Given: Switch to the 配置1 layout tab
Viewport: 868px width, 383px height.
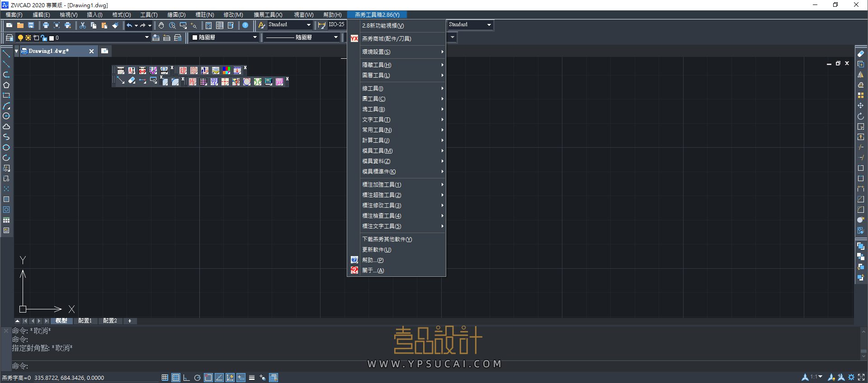Looking at the screenshot, I should (x=85, y=321).
